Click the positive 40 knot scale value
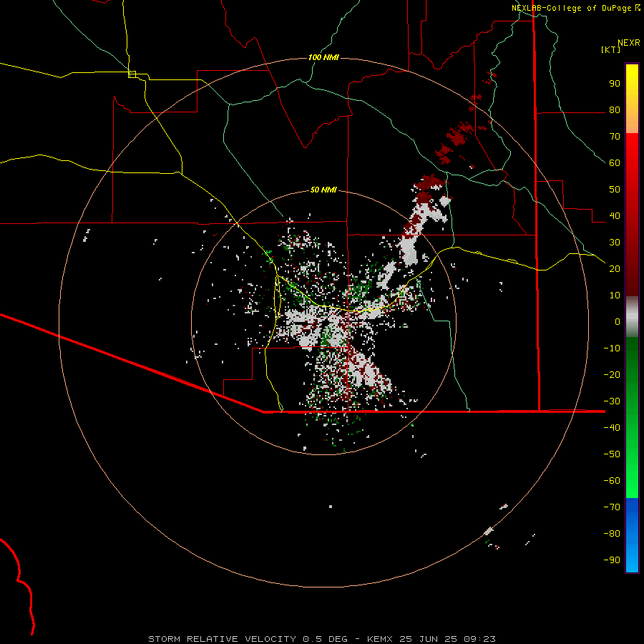The width and height of the screenshot is (644, 644). tap(615, 216)
